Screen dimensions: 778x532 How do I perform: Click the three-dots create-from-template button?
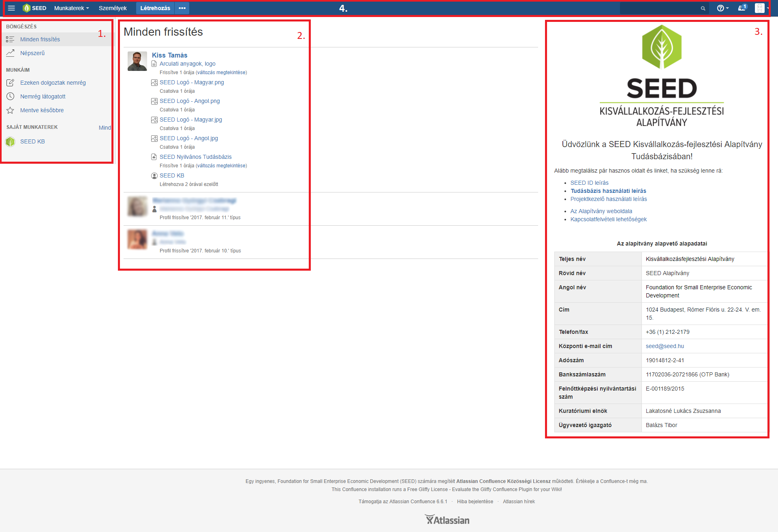click(x=182, y=8)
